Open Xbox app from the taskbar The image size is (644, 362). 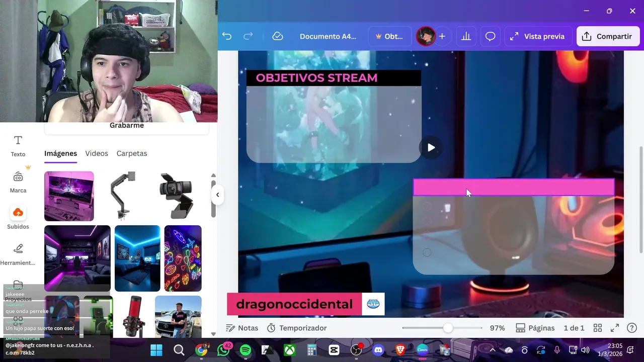(x=290, y=350)
